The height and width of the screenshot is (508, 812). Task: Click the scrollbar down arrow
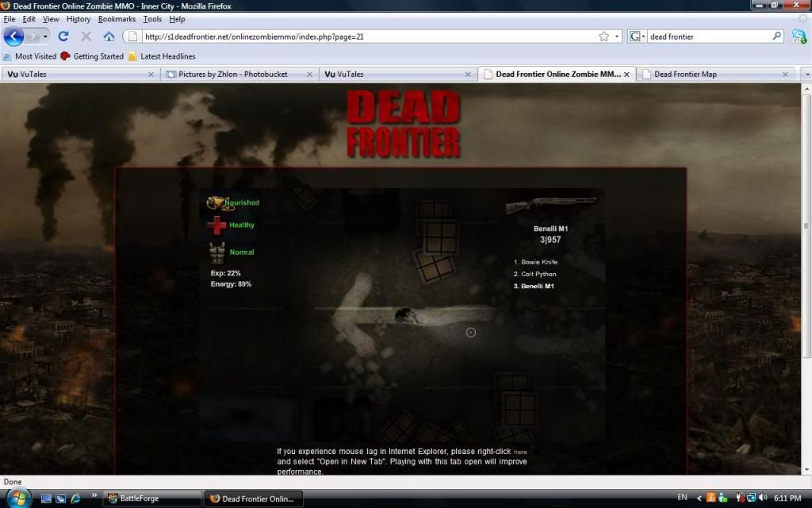pyautogui.click(x=806, y=470)
